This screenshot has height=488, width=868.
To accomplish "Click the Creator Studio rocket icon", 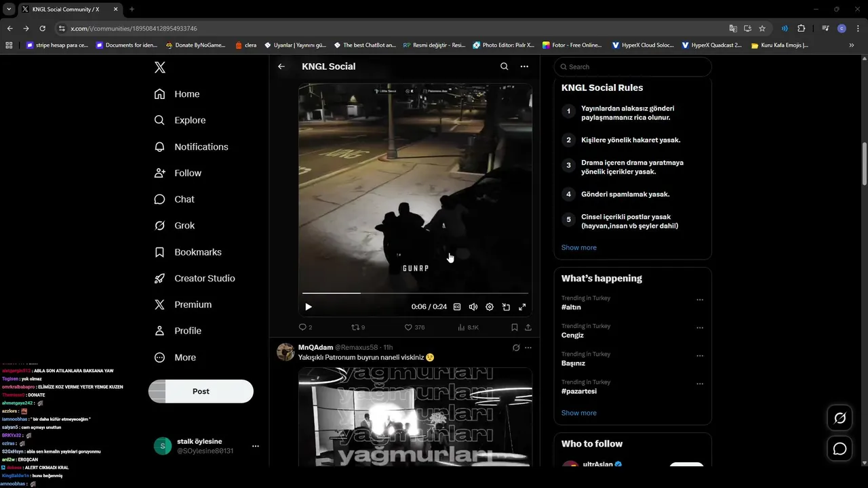I will click(159, 279).
